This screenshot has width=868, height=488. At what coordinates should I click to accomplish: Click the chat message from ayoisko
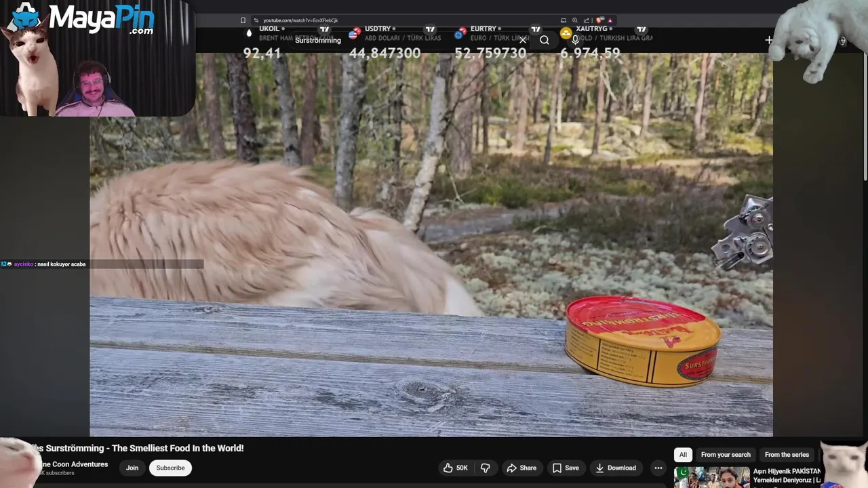point(50,264)
